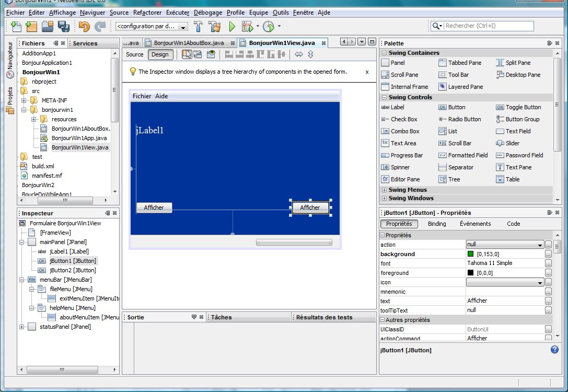The height and width of the screenshot is (392, 568).
Task: Click the Clean and Build icon
Action: [214, 26]
